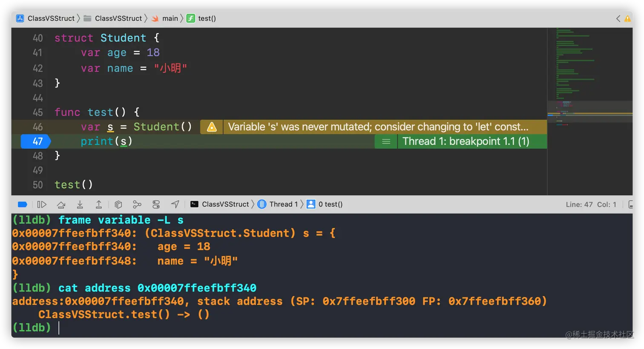The height and width of the screenshot is (349, 644).
Task: Click the Step Over debug button
Action: (61, 205)
